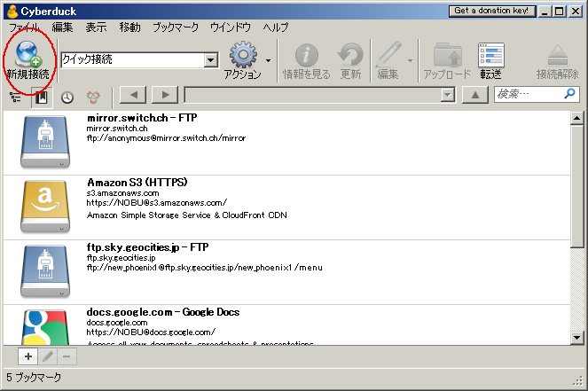Remove bookmark with the minus button
The height and width of the screenshot is (391, 588).
point(67,356)
